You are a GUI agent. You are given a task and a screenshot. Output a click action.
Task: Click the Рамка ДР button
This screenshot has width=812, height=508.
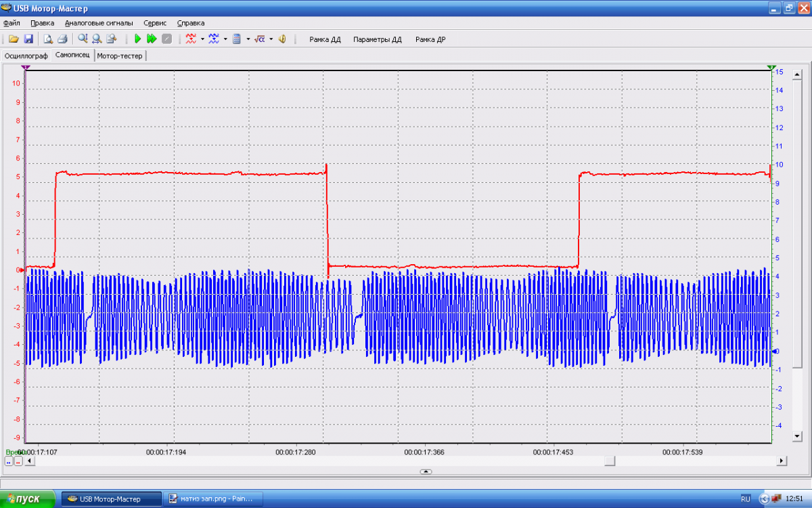(x=430, y=39)
